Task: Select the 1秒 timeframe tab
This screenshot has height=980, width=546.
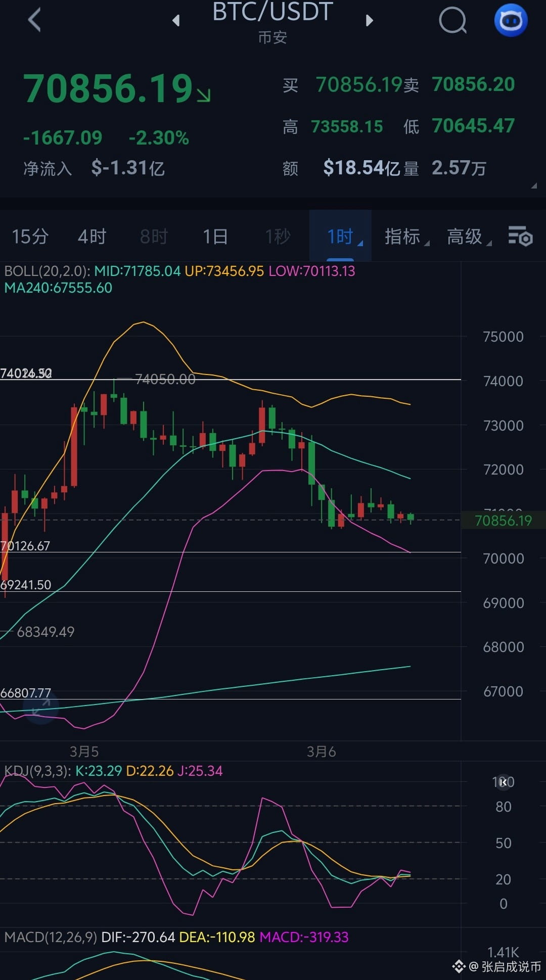Action: click(278, 237)
